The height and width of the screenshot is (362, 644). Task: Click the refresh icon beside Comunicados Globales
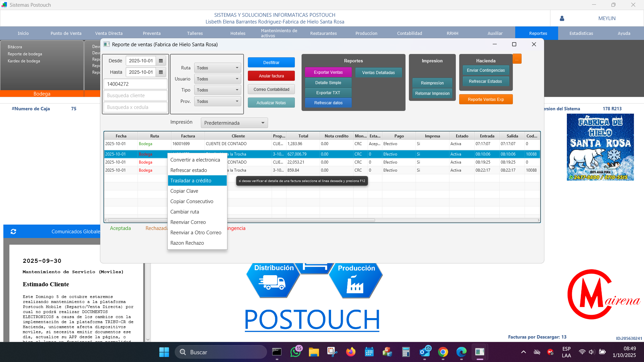click(13, 232)
